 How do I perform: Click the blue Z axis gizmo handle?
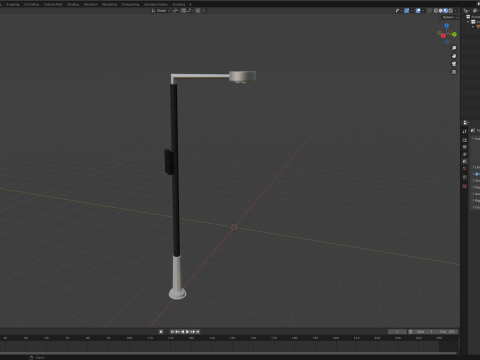[447, 25]
